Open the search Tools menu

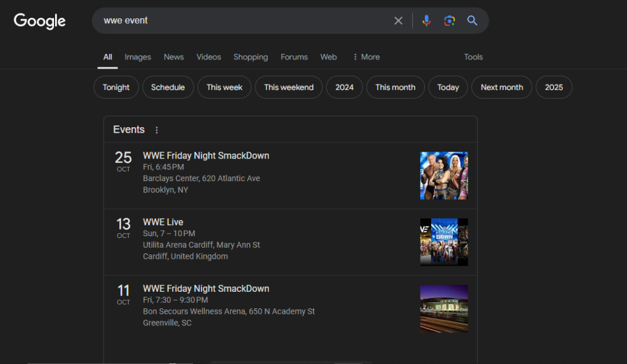coord(473,57)
